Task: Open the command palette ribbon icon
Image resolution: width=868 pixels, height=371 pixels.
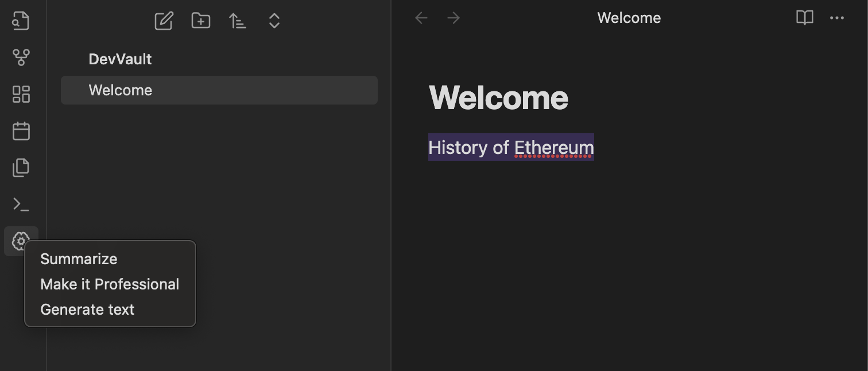Action: pos(21,204)
